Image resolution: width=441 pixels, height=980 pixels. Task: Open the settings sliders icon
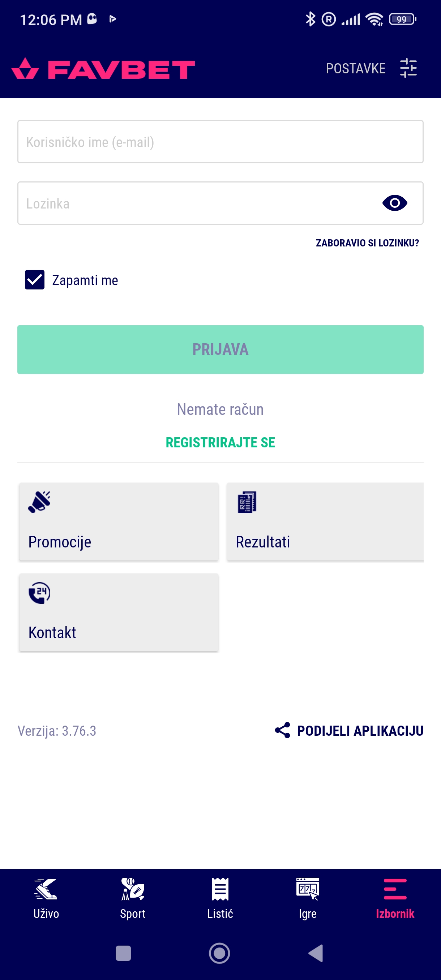[408, 68]
